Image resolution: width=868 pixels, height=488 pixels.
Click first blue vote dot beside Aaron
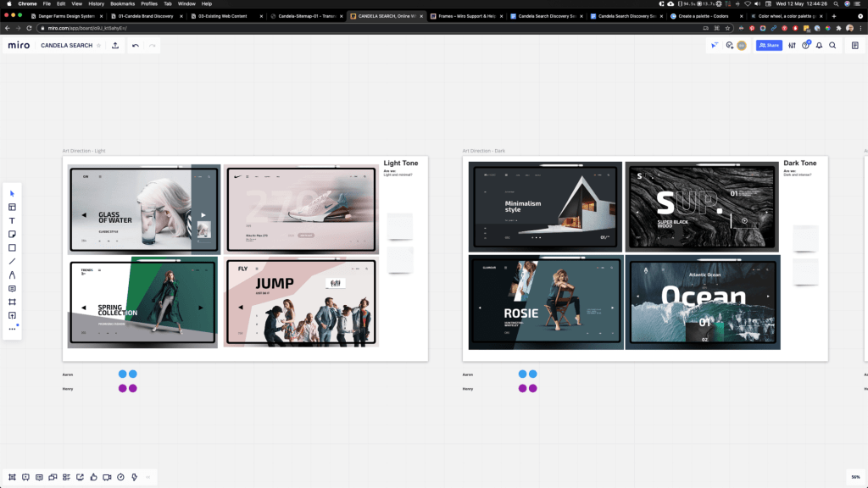(123, 374)
